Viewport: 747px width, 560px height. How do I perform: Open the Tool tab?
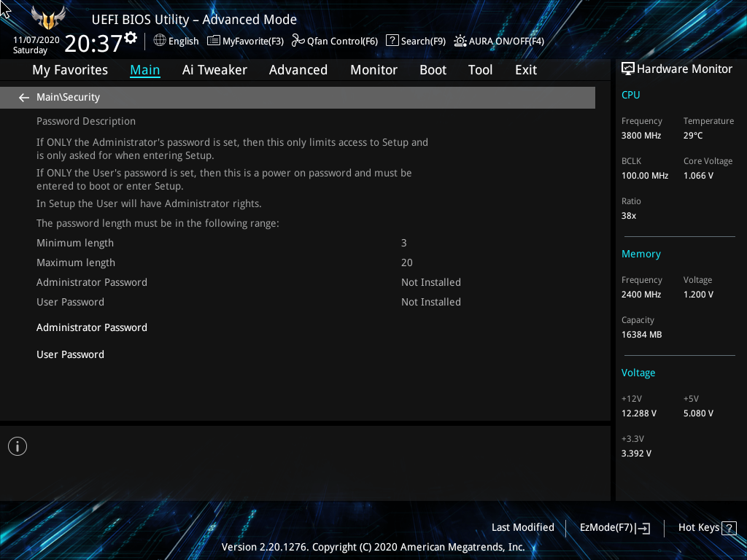(x=480, y=70)
